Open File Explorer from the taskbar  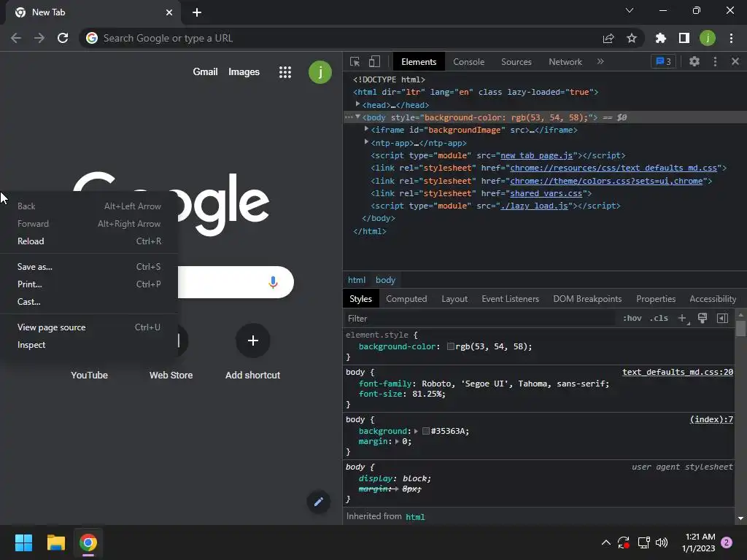point(55,542)
